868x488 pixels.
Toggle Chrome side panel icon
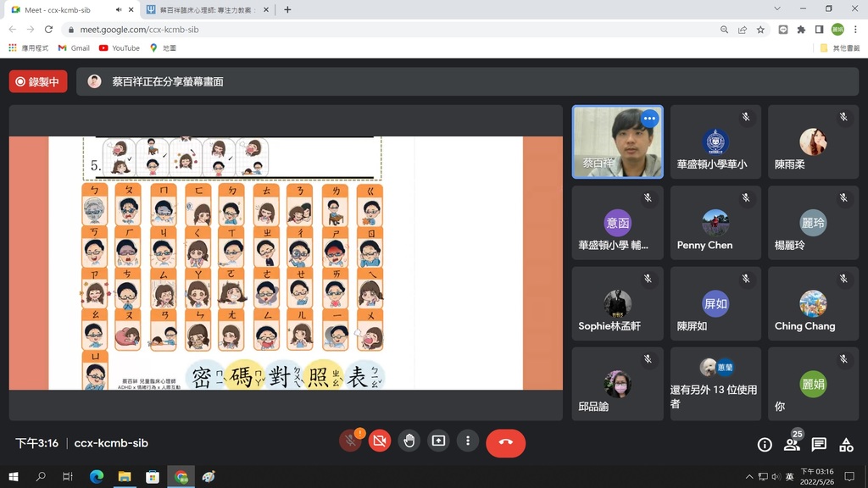pos(820,30)
